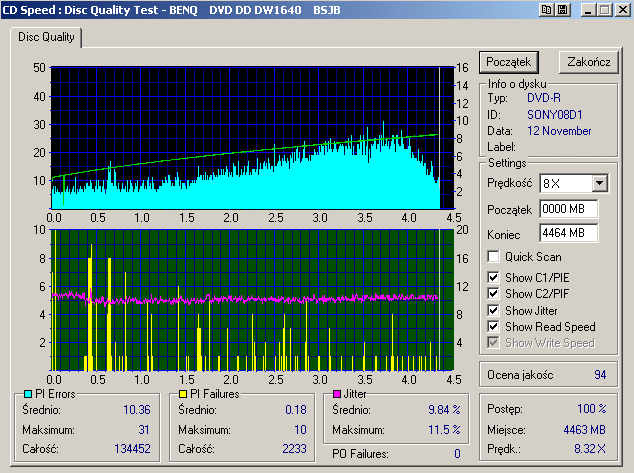Click the quality score value 94
This screenshot has width=634, height=473.
tap(600, 375)
